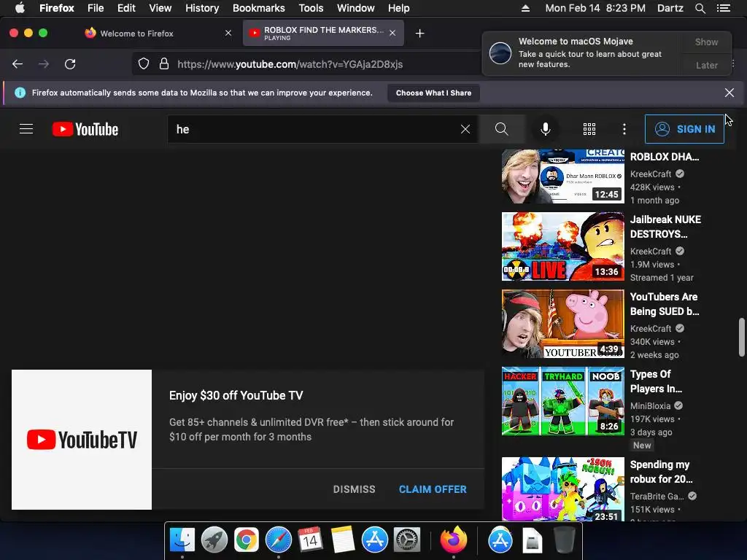747x560 pixels.
Task: Open Notes from the Dock
Action: [x=343, y=540]
